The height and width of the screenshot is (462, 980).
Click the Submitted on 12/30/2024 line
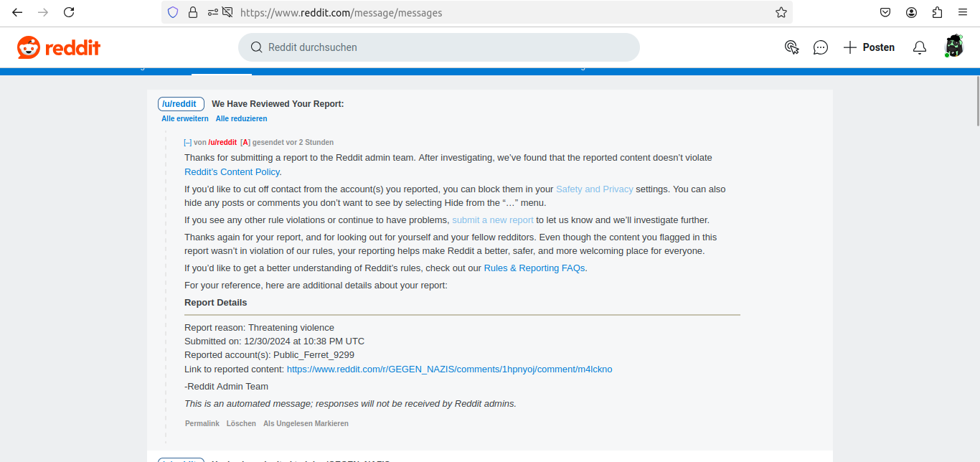pos(274,341)
